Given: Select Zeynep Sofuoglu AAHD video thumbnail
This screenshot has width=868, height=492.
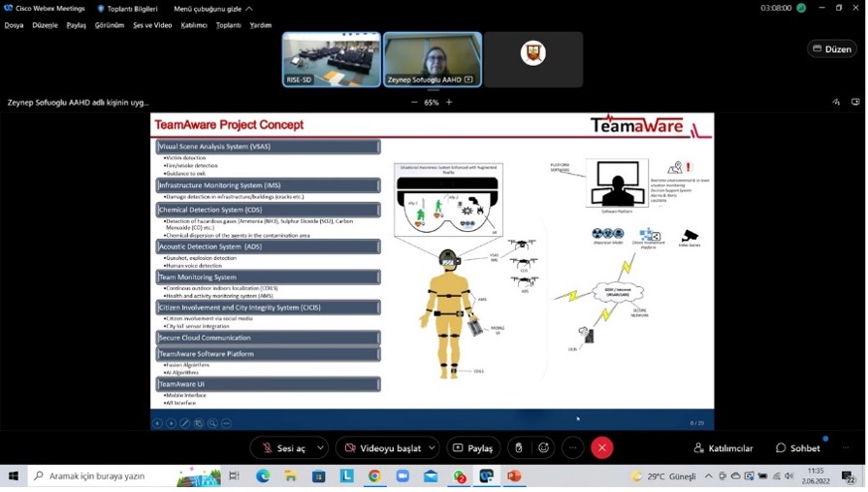Looking at the screenshot, I should (433, 59).
